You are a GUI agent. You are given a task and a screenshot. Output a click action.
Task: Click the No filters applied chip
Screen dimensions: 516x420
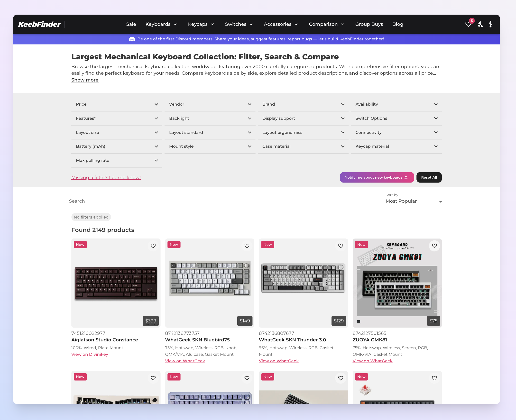[91, 217]
